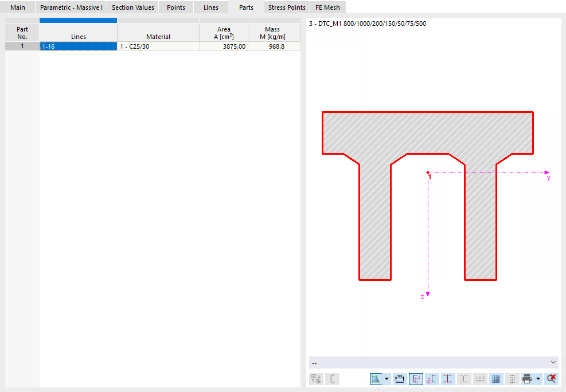This screenshot has height=392, width=566.
Task: Click the reset zoom magnifier with red X
Action: point(551,379)
